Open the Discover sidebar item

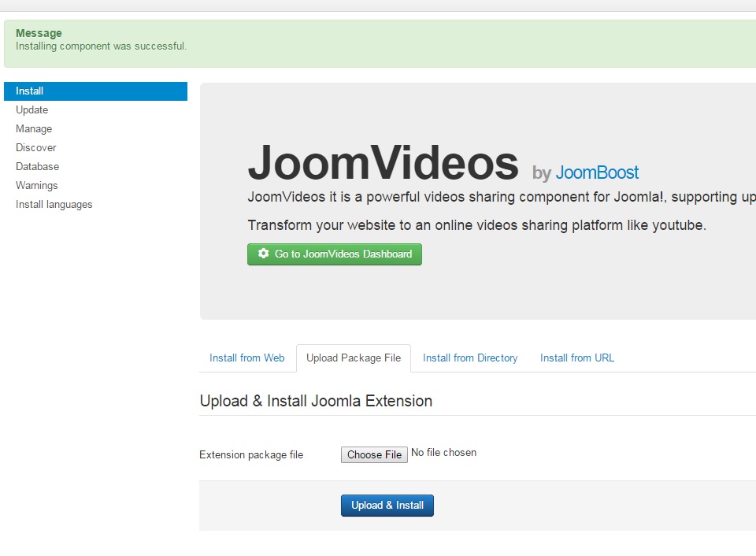tap(35, 147)
